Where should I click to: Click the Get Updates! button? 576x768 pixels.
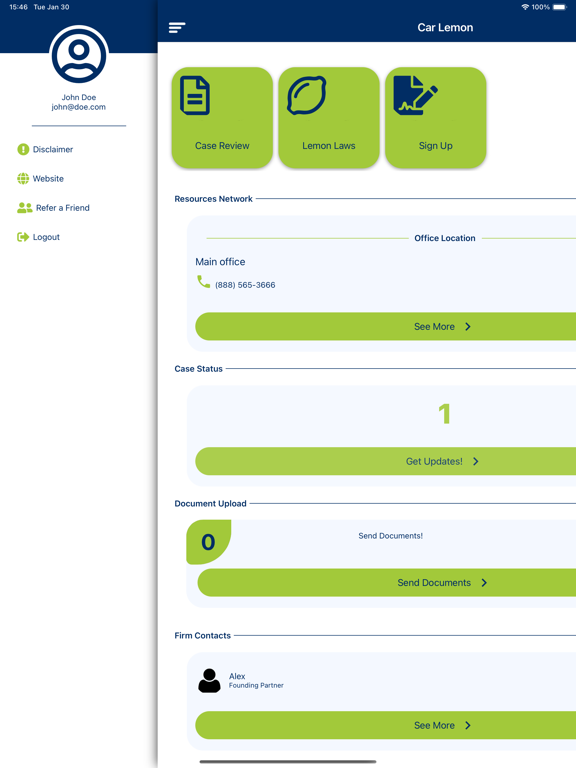tap(385, 461)
